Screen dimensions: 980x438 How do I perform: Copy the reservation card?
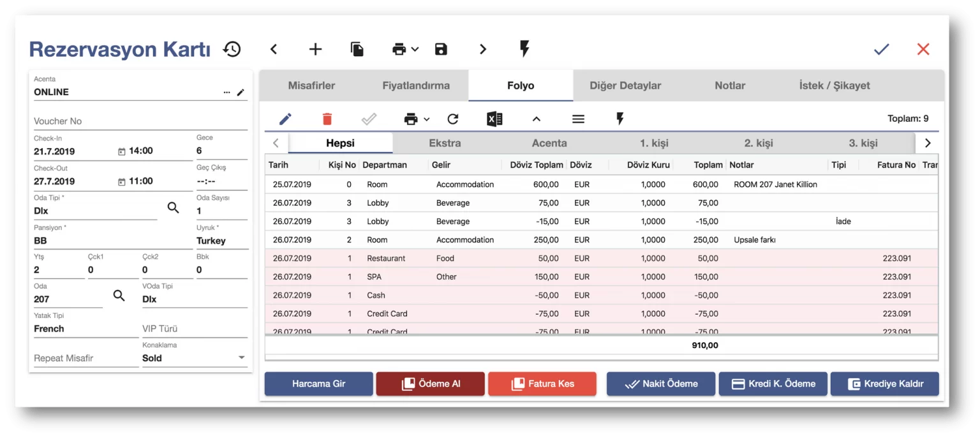point(357,49)
